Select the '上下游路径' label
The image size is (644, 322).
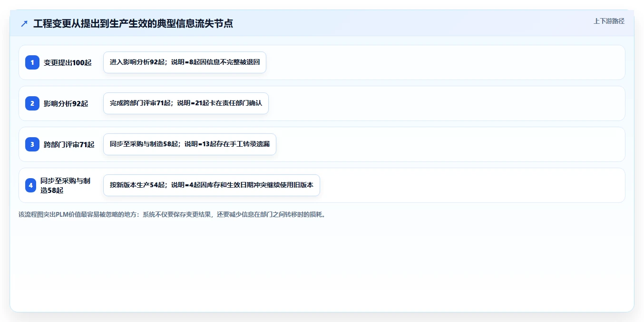pos(609,21)
